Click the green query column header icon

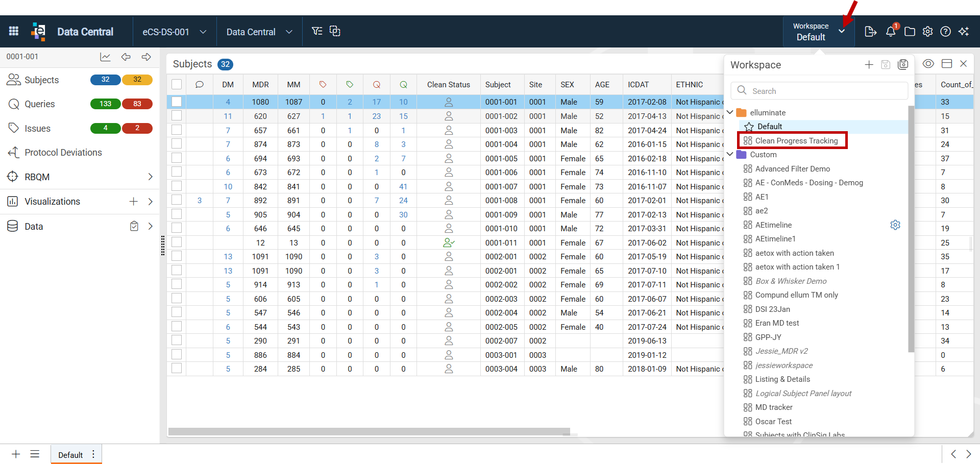tap(403, 85)
